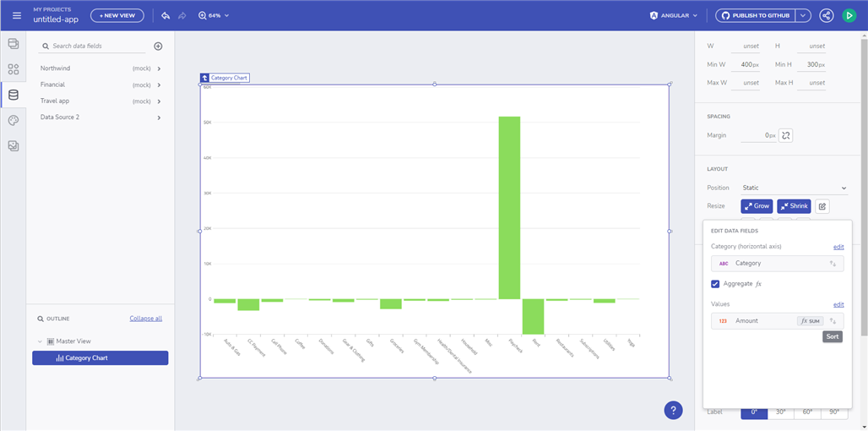Image resolution: width=868 pixels, height=431 pixels.
Task: Open the hamburger main menu
Action: [x=17, y=15]
